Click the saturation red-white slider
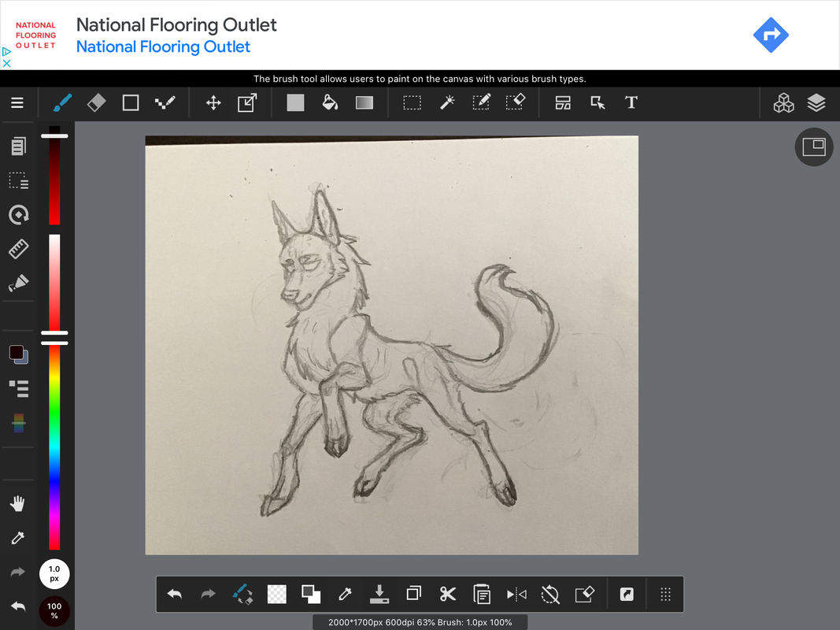The image size is (840, 630). coord(54,283)
